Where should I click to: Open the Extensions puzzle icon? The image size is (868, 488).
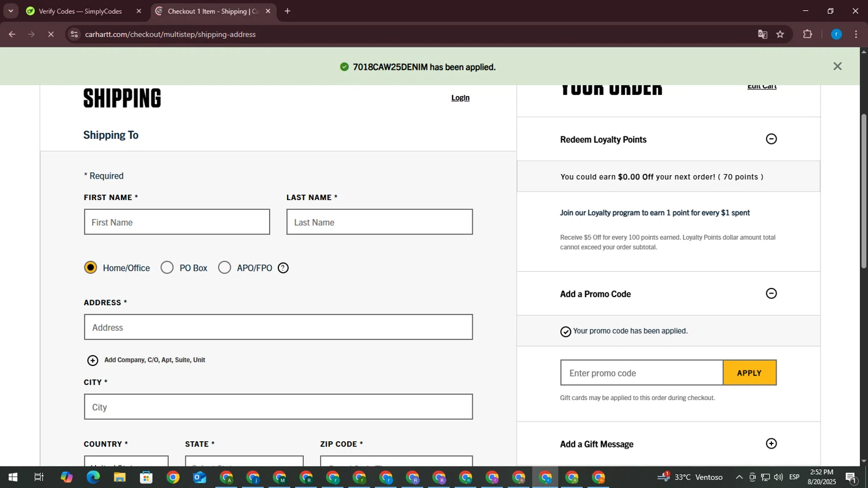pyautogui.click(x=808, y=34)
